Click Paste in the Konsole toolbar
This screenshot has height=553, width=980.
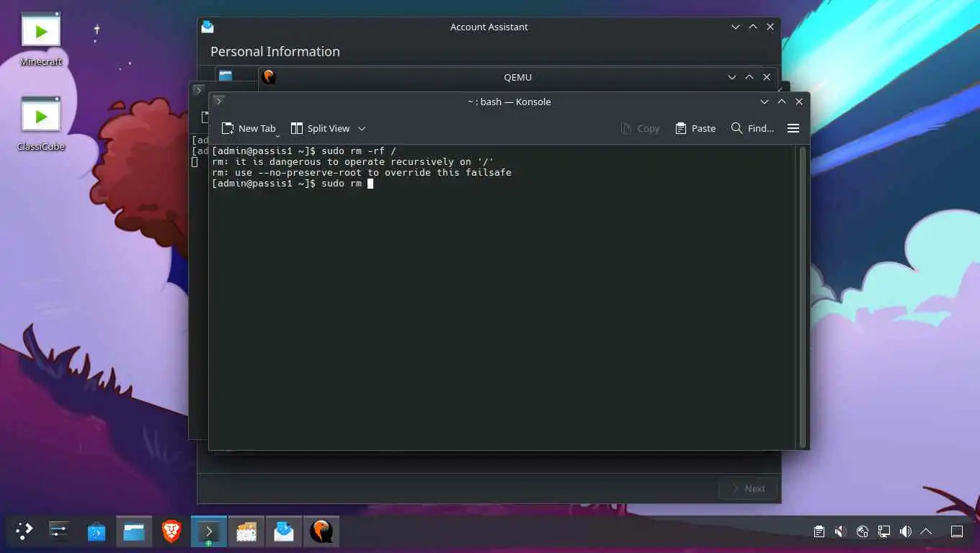tap(695, 128)
